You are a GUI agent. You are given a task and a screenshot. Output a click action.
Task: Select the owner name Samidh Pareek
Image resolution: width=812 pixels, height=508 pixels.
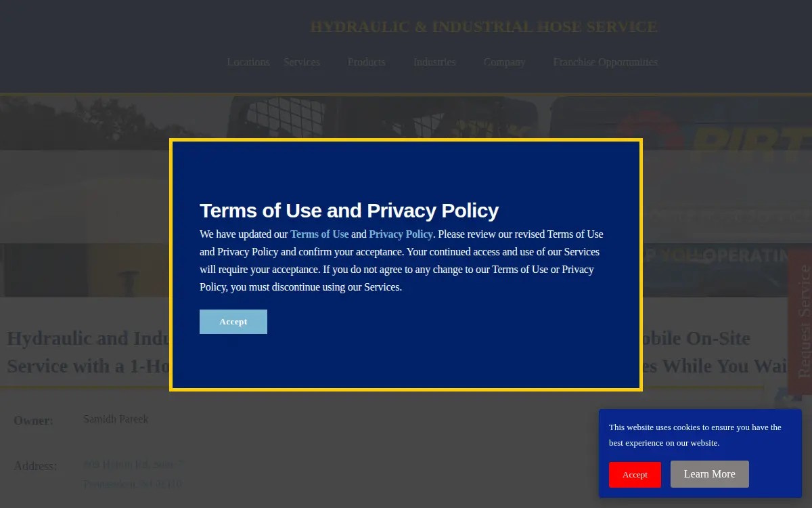[116, 419]
